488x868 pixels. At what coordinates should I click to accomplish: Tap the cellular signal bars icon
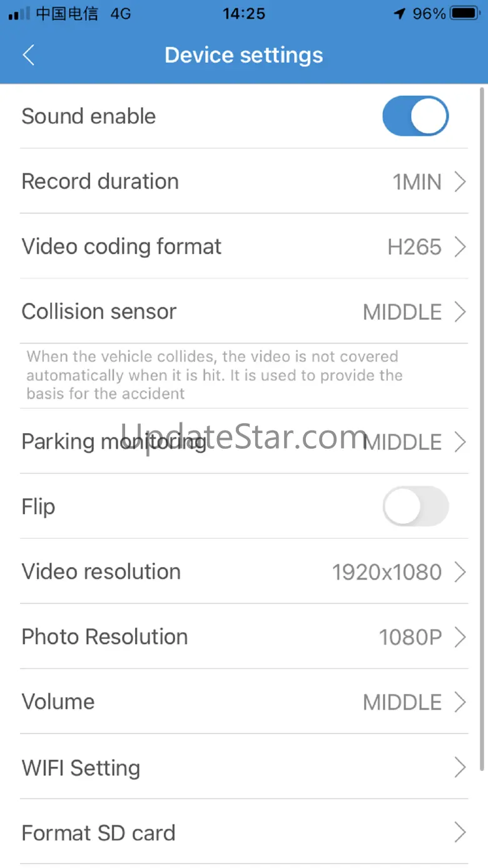coord(19,13)
